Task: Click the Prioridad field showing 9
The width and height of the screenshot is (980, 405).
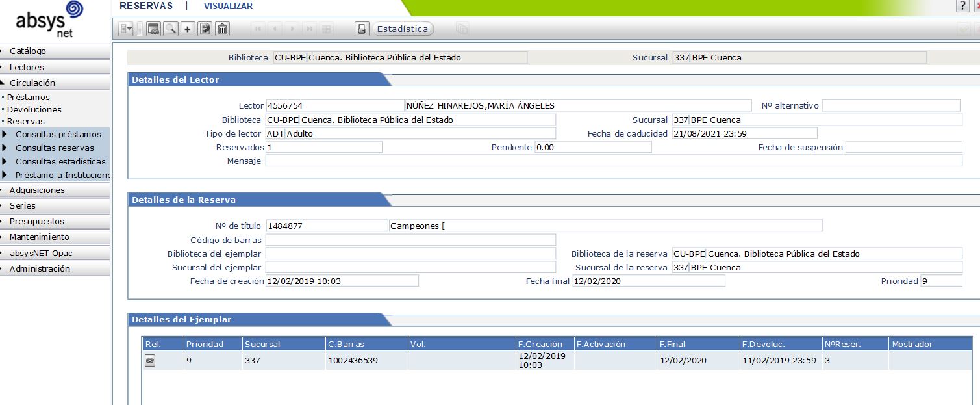Action: (x=941, y=281)
